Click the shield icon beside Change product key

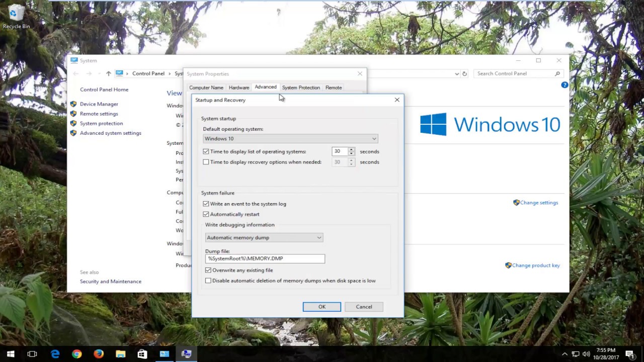coord(508,265)
